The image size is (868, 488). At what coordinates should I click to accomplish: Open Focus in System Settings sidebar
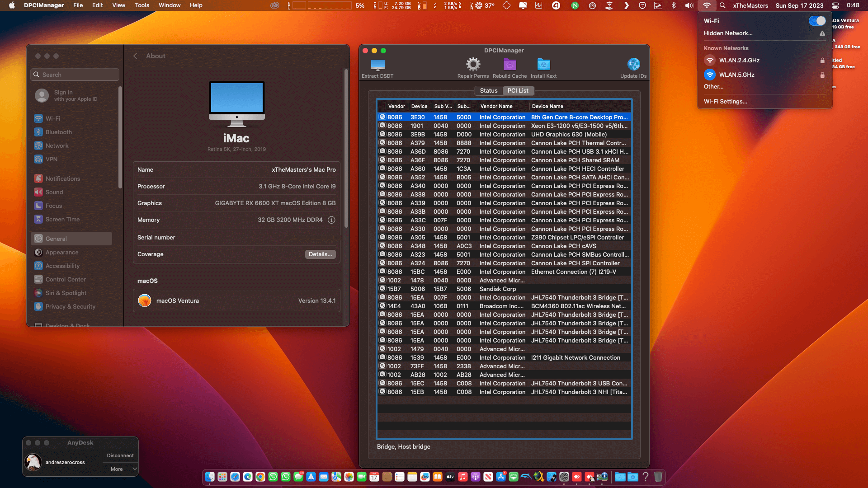[x=71, y=206]
